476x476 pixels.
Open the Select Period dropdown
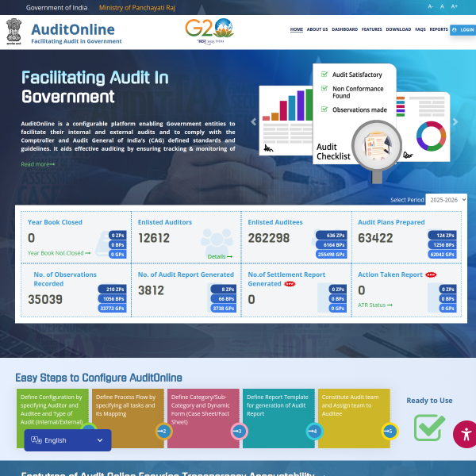446,200
